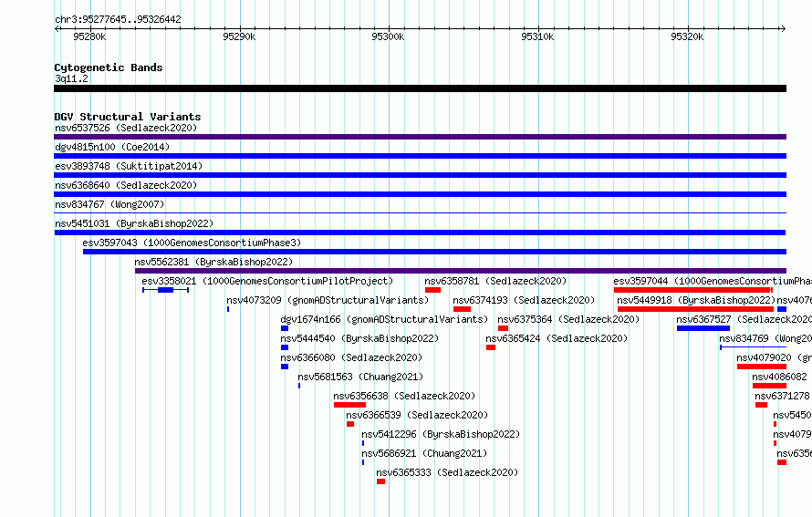Click the 95310k ruler tick label
Viewport: 812px width, 517px height.
click(x=537, y=36)
